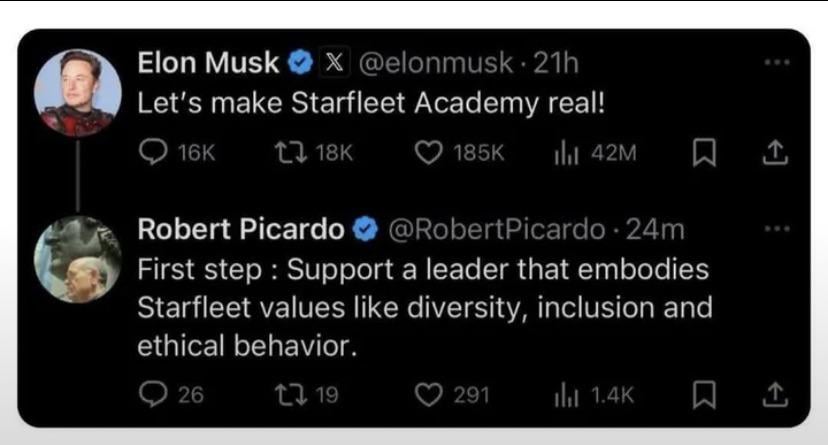Viewport: 828px width, 445px height.
Task: View analytics of the 42M views post
Action: [565, 152]
